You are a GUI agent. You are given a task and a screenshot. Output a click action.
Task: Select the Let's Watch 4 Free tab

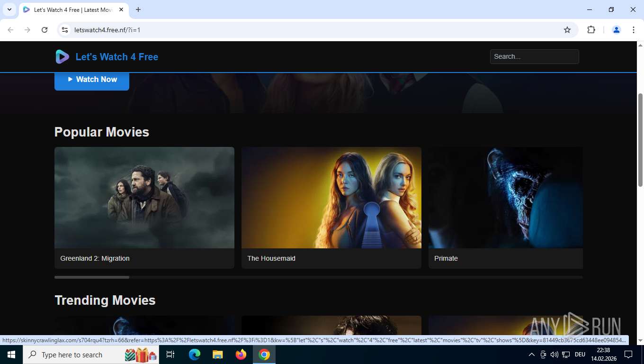[73, 9]
